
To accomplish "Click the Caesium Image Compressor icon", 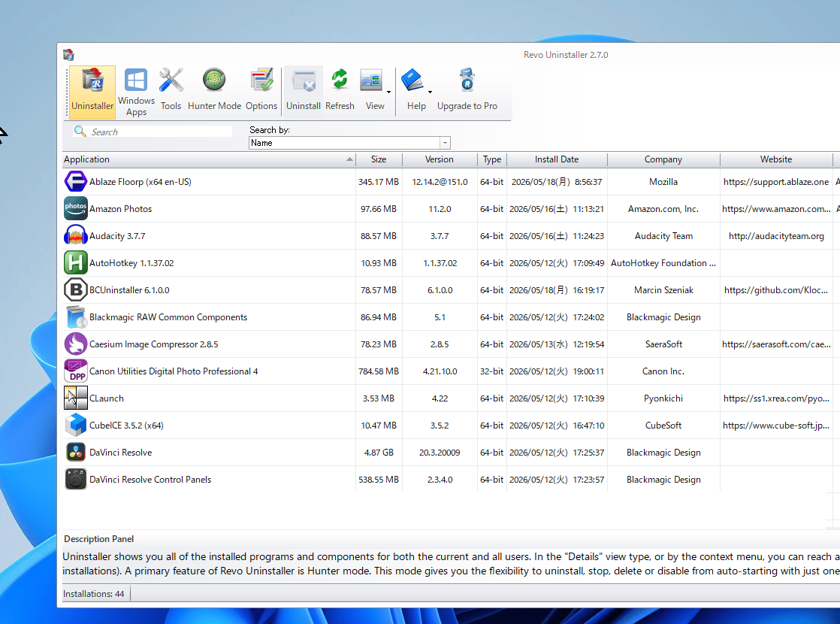I will click(x=76, y=344).
